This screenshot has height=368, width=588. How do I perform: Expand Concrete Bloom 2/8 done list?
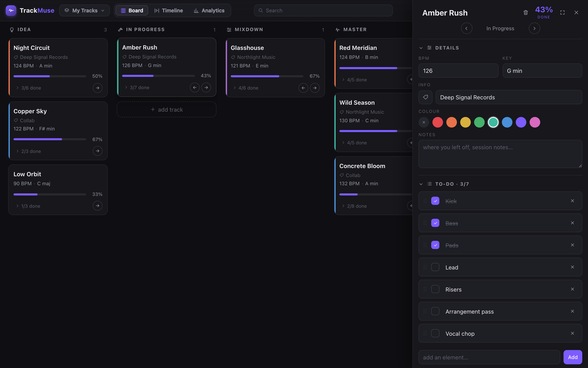tap(354, 206)
